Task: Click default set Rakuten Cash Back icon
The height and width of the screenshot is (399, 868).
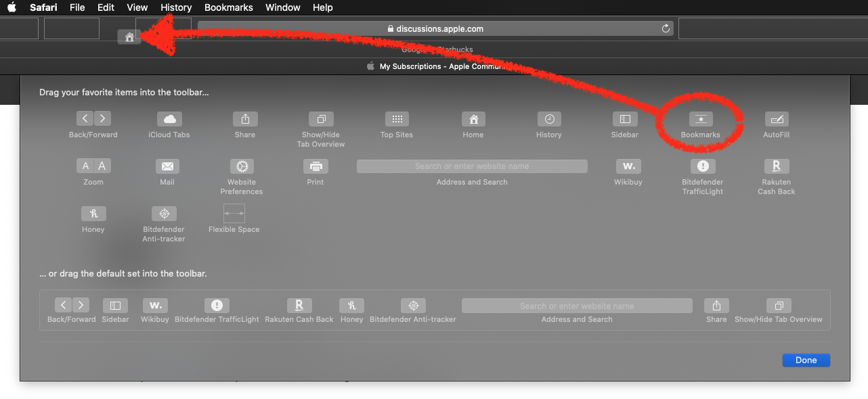Action: (299, 306)
